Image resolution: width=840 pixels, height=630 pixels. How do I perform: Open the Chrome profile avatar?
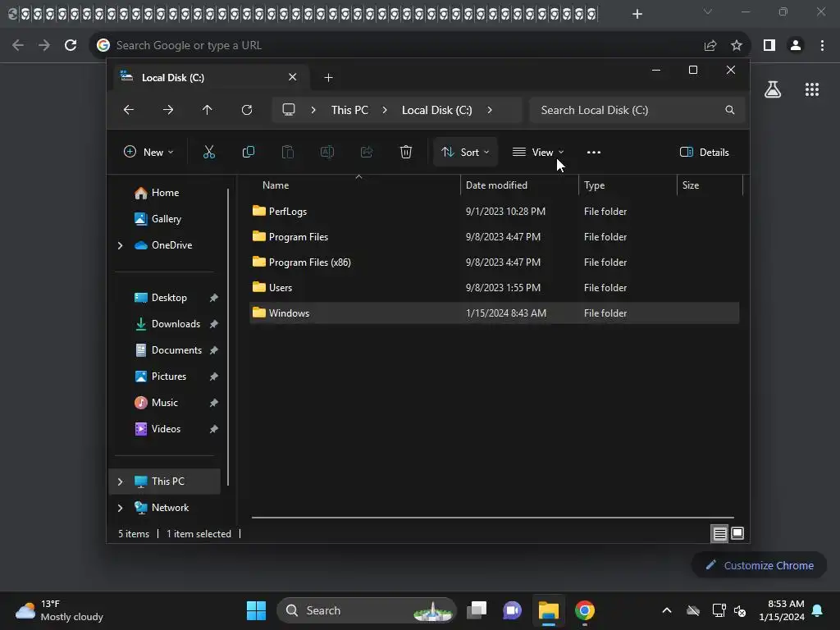click(796, 46)
